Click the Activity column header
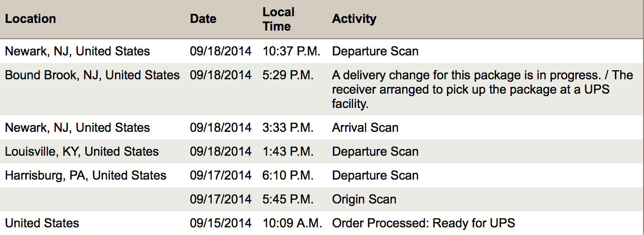Screen dimensions: 644x235 pyautogui.click(x=354, y=19)
